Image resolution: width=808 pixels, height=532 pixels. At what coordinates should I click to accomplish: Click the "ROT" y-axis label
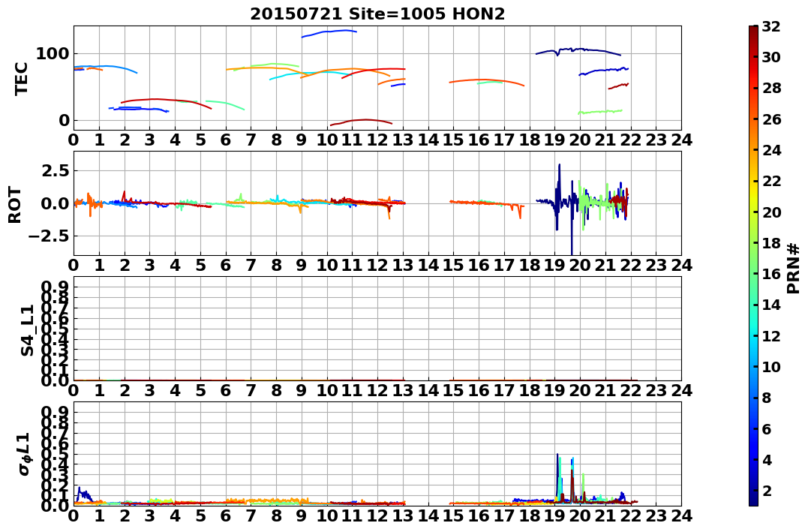[15, 205]
